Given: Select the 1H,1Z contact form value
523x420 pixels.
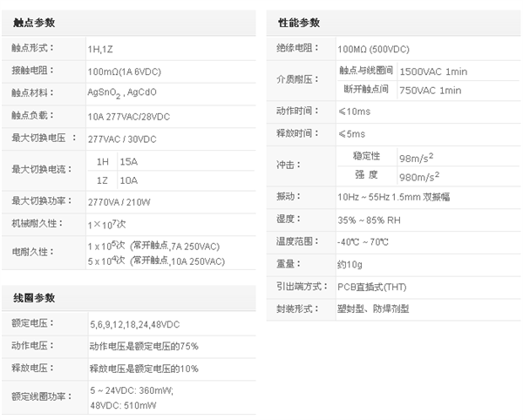Looking at the screenshot, I should [102, 47].
